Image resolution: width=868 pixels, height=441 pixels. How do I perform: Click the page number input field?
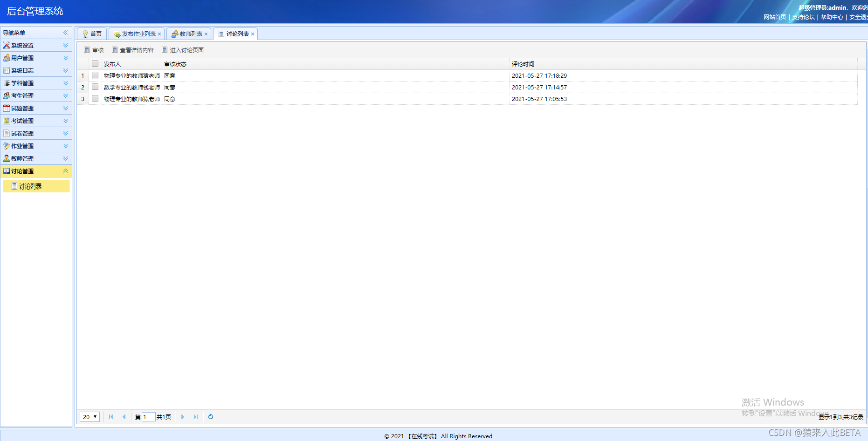[x=148, y=417]
